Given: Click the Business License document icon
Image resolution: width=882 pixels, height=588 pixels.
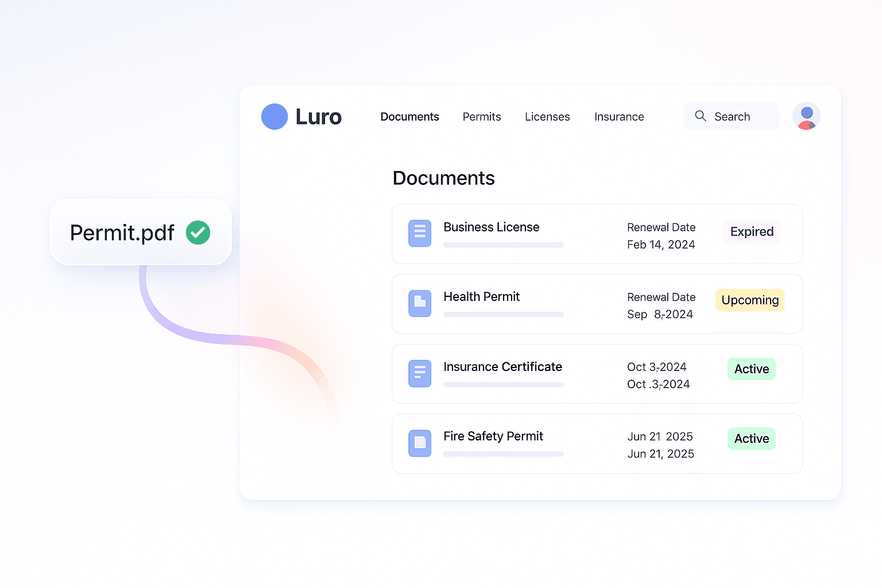Looking at the screenshot, I should click(x=420, y=233).
